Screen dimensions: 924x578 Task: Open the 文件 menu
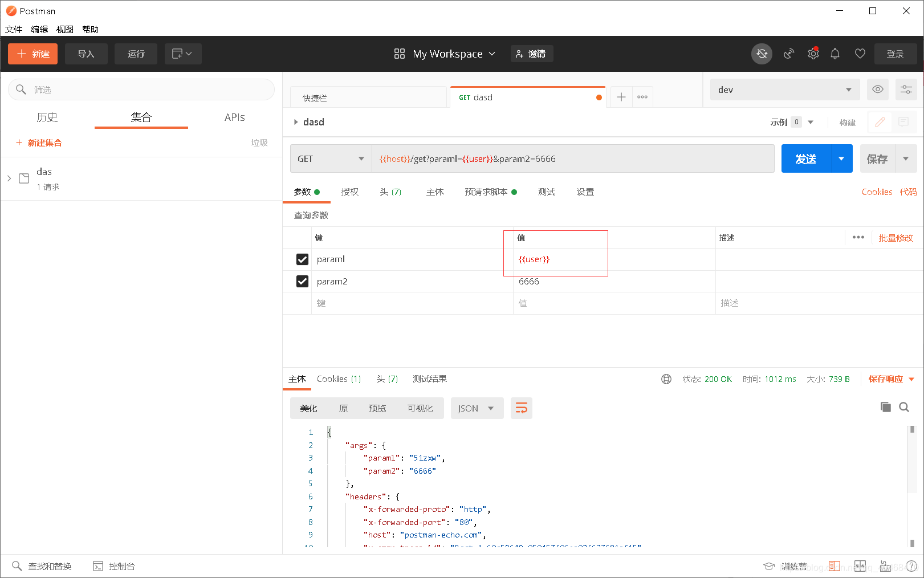[14, 29]
